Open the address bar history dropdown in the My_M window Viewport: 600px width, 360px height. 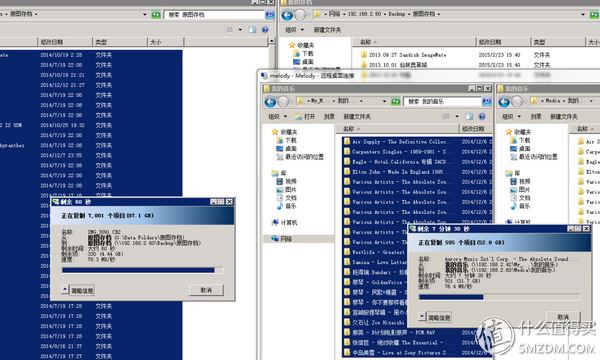point(385,101)
